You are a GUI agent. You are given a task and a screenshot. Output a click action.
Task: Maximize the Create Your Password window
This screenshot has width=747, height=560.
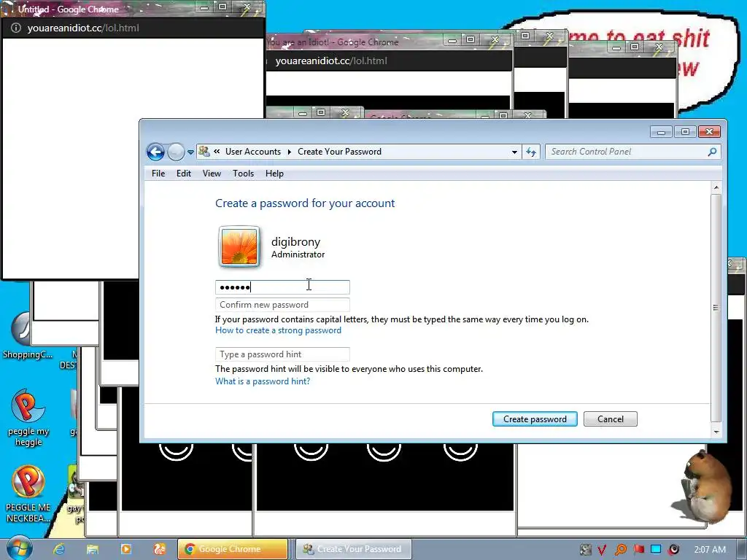[x=685, y=132]
